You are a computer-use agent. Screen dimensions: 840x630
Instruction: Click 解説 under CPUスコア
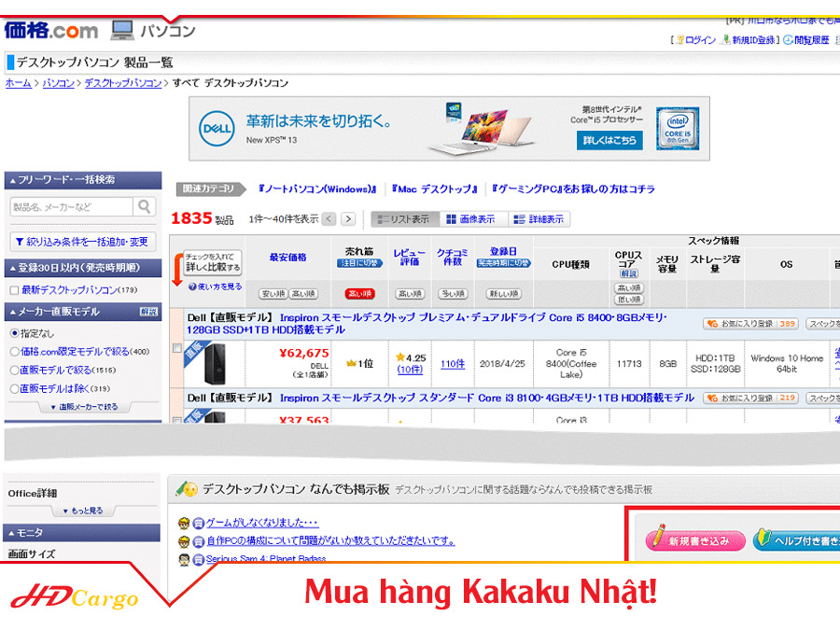pyautogui.click(x=629, y=273)
